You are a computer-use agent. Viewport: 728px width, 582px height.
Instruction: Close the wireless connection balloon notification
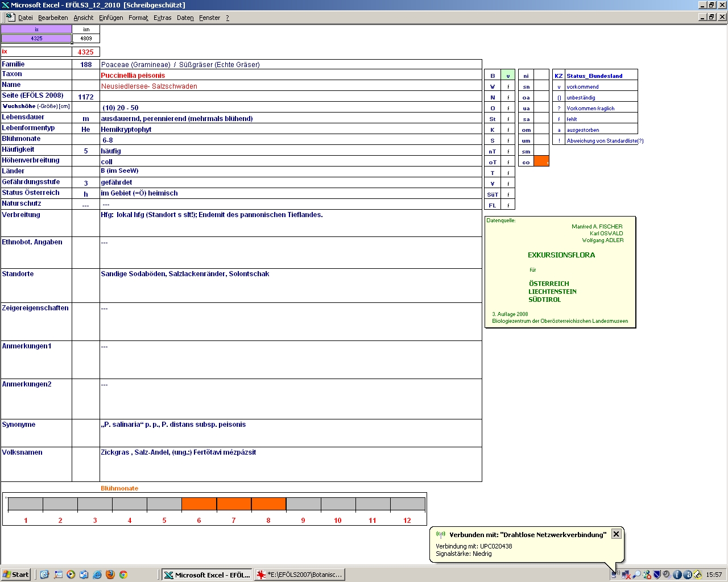pyautogui.click(x=616, y=534)
